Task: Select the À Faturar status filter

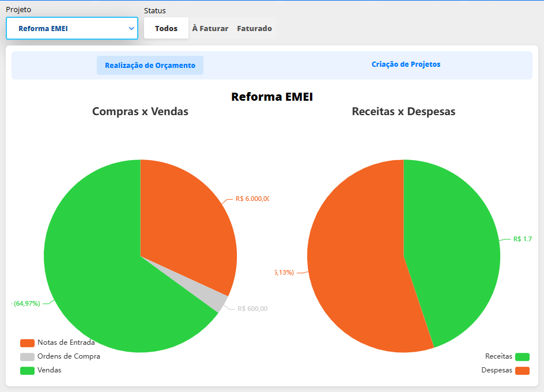Action: pos(210,28)
